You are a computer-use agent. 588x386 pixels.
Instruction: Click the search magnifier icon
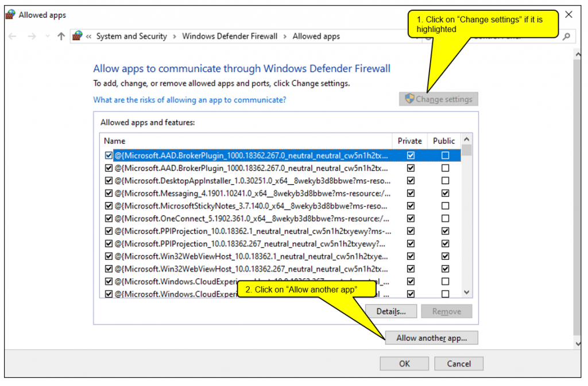[x=566, y=36]
